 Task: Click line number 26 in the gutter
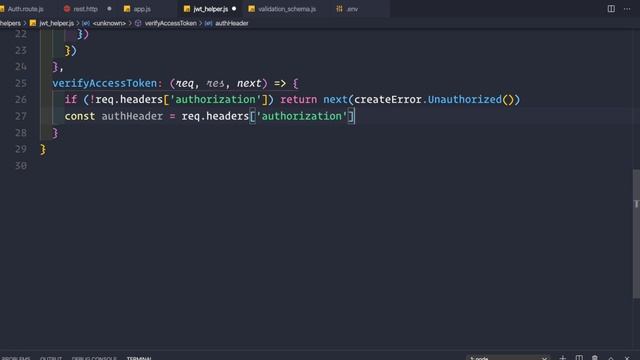click(21, 100)
